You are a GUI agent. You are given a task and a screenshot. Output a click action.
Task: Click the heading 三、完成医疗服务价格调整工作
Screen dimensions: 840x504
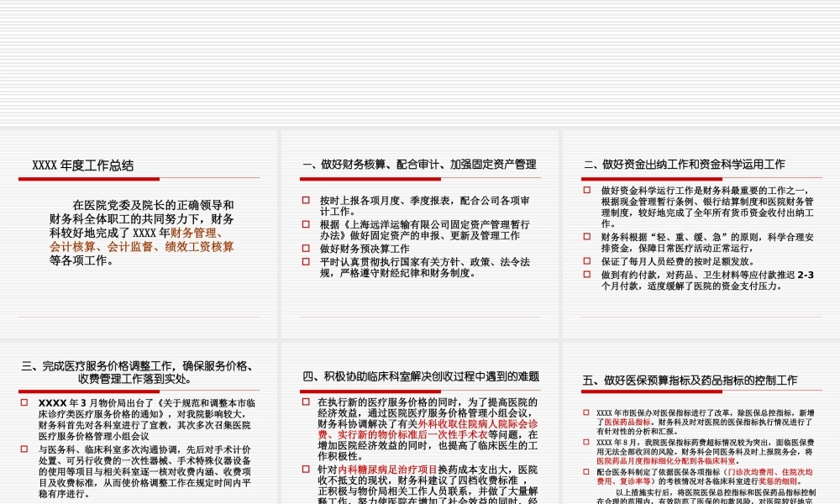point(137,372)
